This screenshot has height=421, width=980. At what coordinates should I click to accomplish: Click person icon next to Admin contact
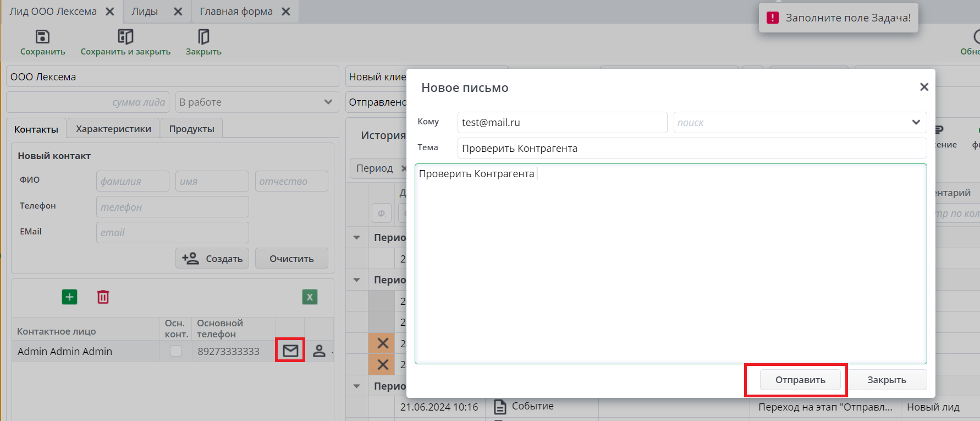click(319, 351)
